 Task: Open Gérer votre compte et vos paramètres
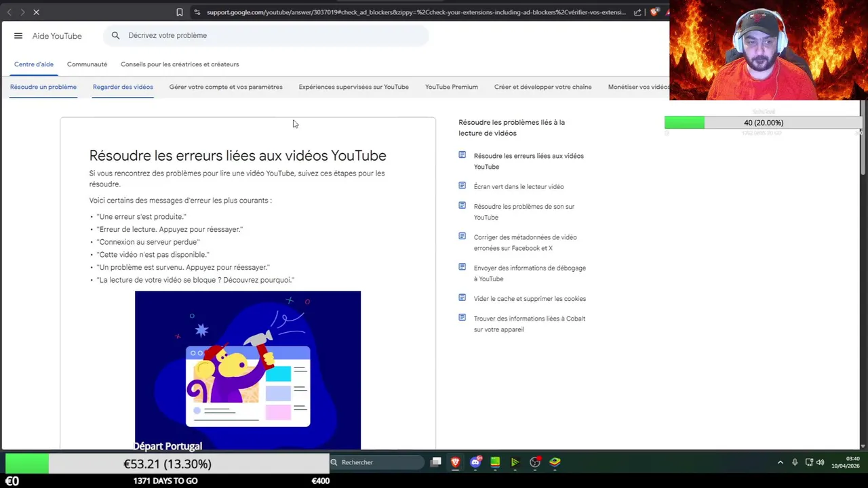226,87
